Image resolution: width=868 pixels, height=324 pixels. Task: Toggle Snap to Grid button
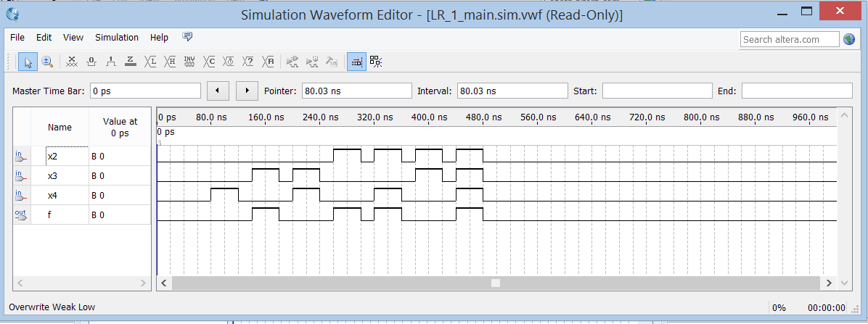[x=356, y=62]
